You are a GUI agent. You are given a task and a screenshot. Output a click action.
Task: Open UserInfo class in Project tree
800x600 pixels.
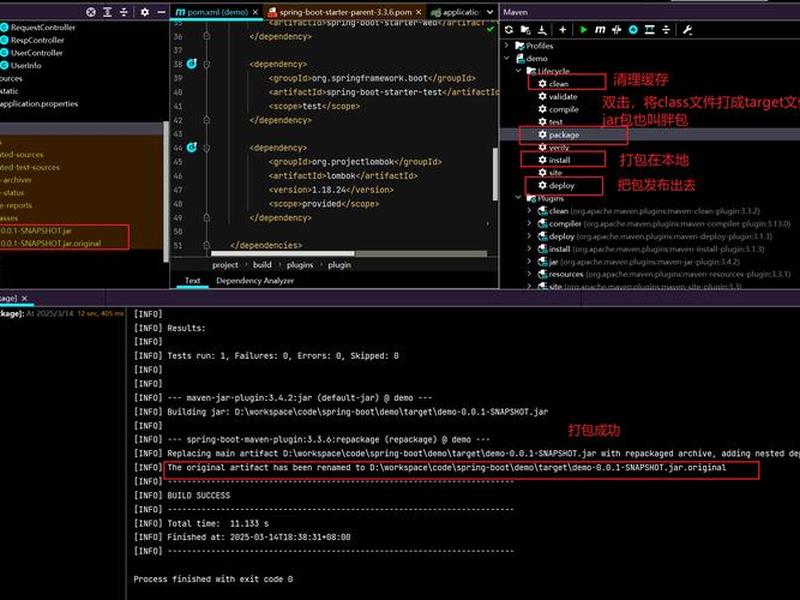[x=21, y=66]
